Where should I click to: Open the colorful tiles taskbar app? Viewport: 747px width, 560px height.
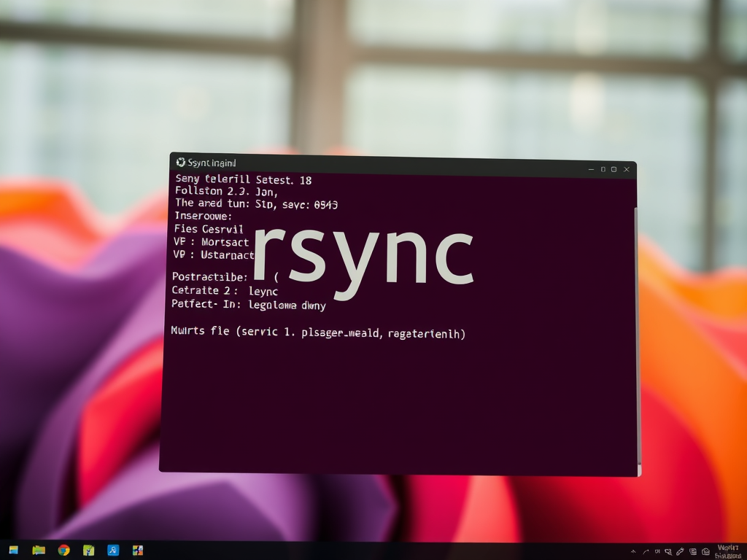(138, 551)
